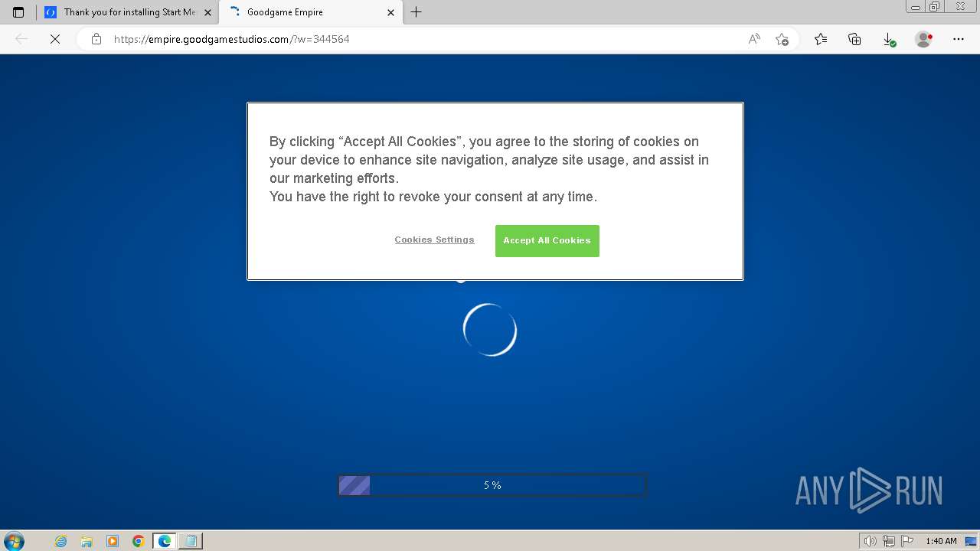This screenshot has height=551, width=980.
Task: Open the volume speaker tray icon
Action: point(871,541)
